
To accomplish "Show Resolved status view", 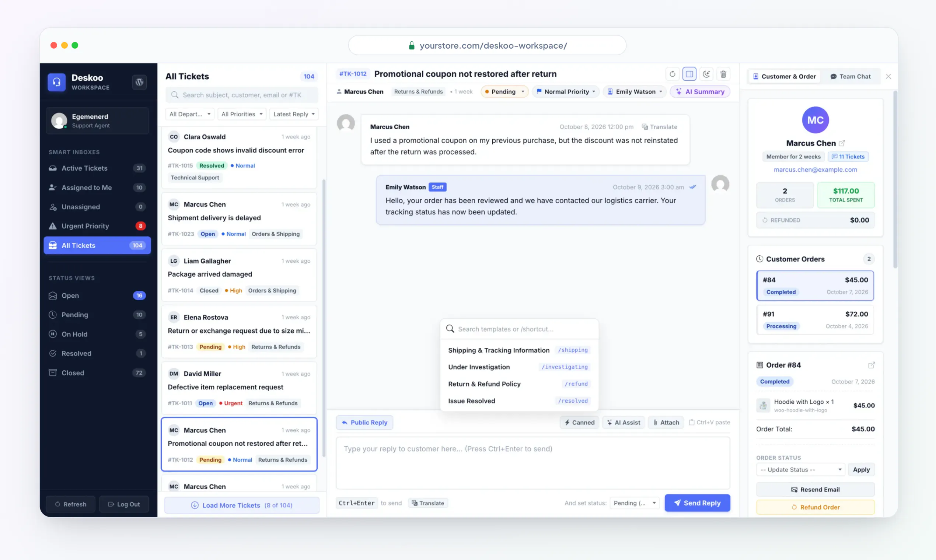I will point(97,354).
